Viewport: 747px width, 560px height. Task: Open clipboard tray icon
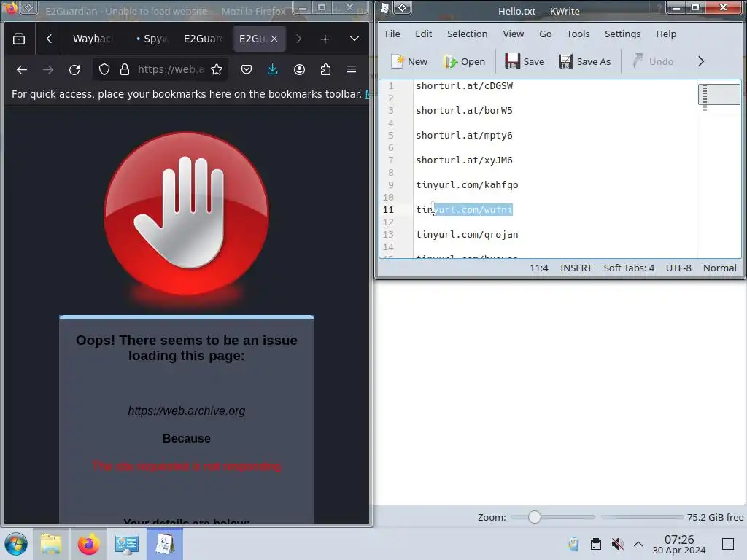[x=595, y=544]
